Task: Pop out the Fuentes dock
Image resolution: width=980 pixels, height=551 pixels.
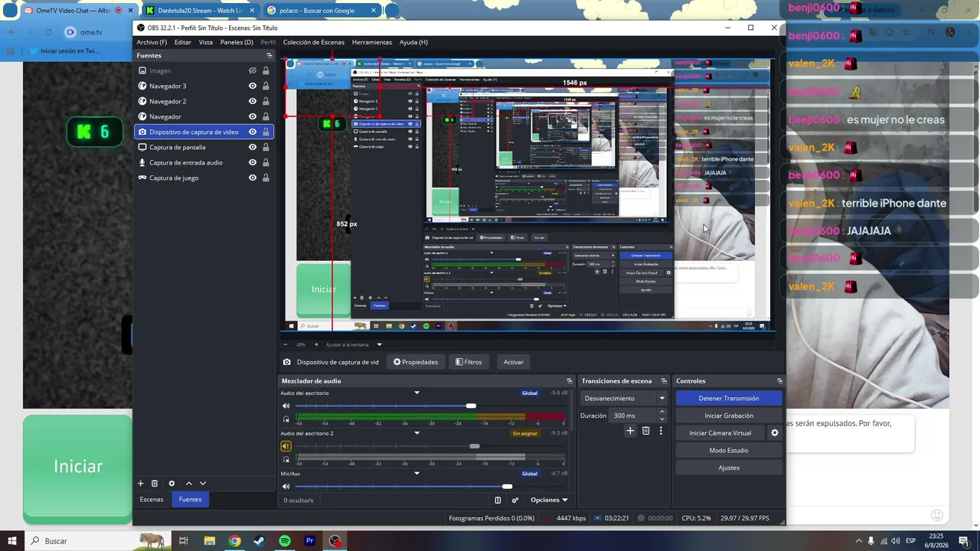Action: (269, 56)
